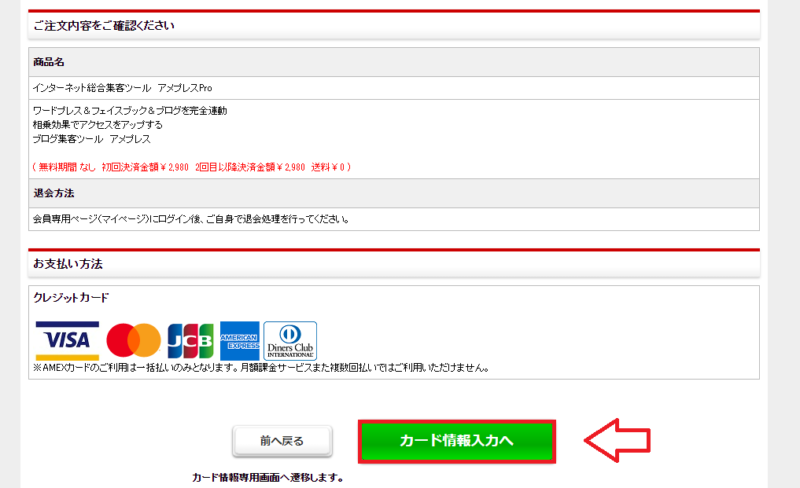Click the クレジットカード label
Image resolution: width=800 pixels, height=488 pixels.
click(71, 298)
